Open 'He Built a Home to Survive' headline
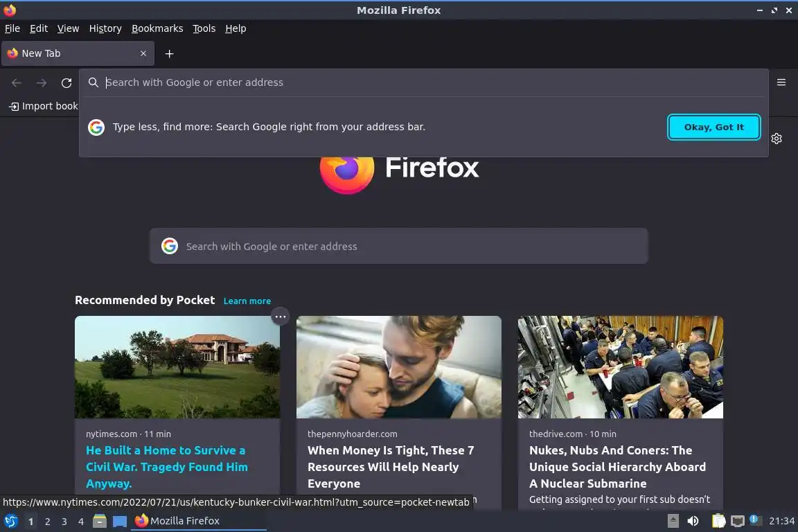This screenshot has height=532, width=798. 167,467
